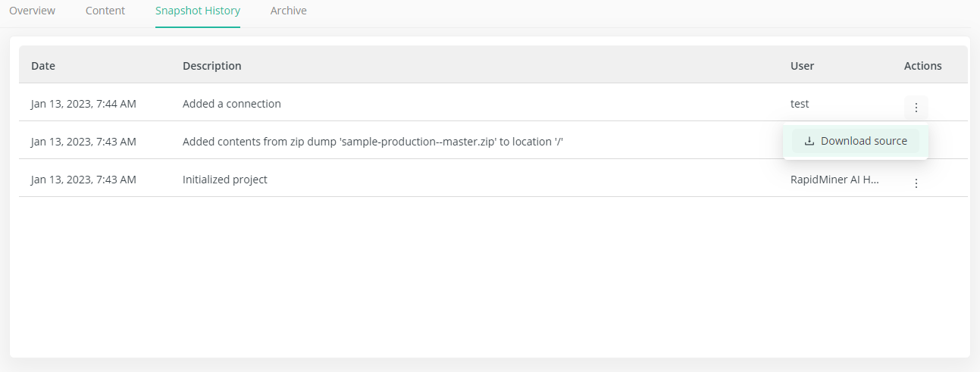Click the date cell of 'Initialized project' row
Viewport: 980px width, 372px height.
coord(83,180)
